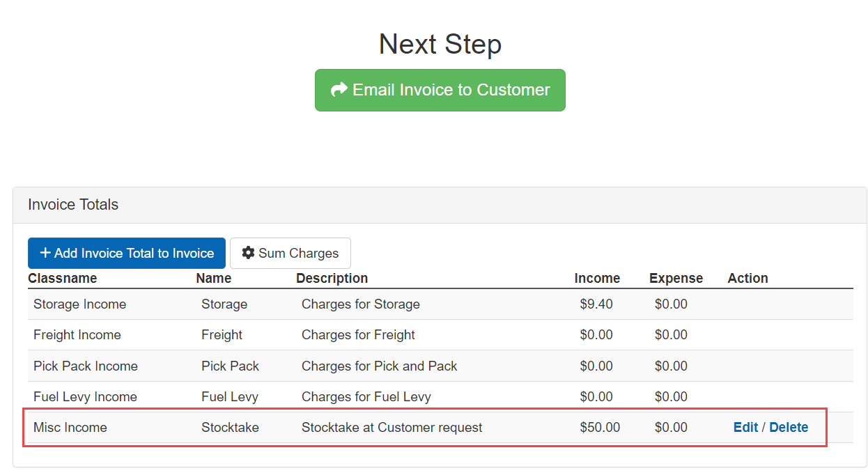Click the Description column header
The image size is (868, 473).
(x=332, y=278)
